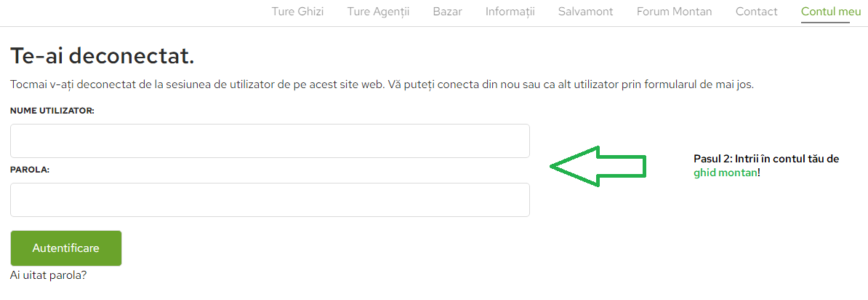Click the green left-pointing arrow graphic
Viewport: 868px width, 300px height.
(x=598, y=166)
